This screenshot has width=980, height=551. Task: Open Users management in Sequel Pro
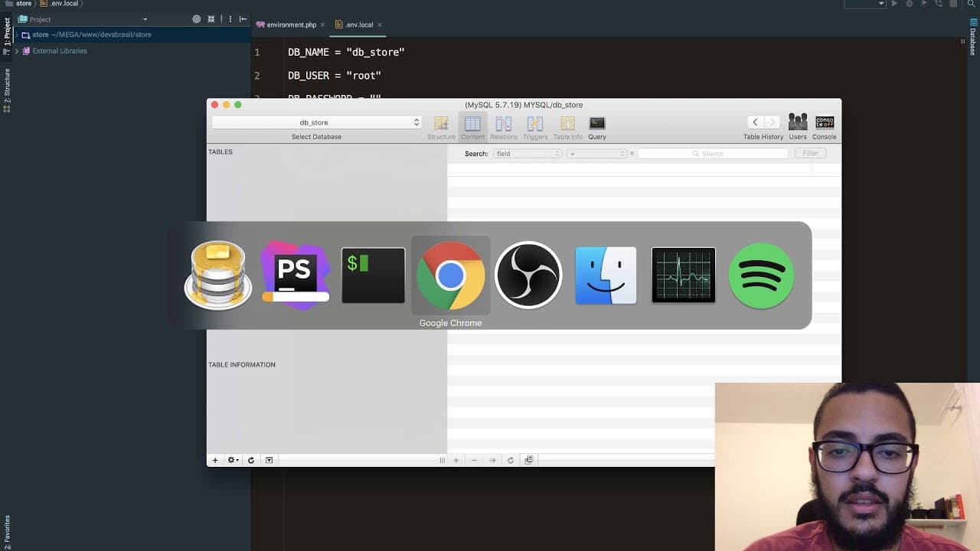coord(798,127)
